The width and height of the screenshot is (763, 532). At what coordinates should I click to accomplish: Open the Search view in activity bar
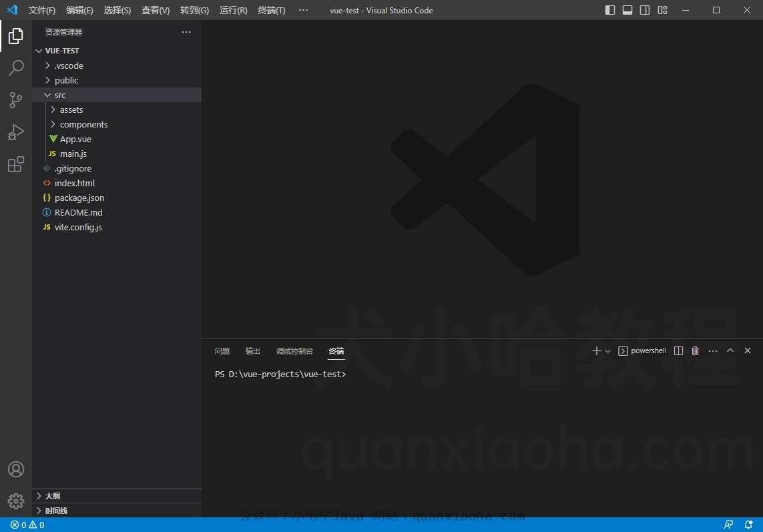click(x=16, y=68)
